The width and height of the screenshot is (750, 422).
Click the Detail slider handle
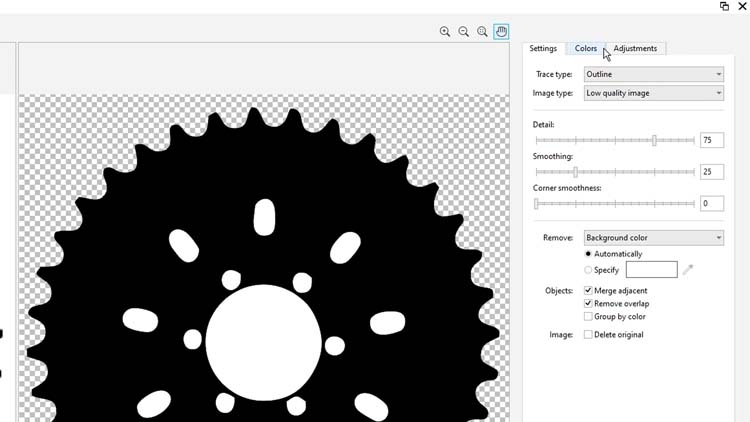(654, 140)
